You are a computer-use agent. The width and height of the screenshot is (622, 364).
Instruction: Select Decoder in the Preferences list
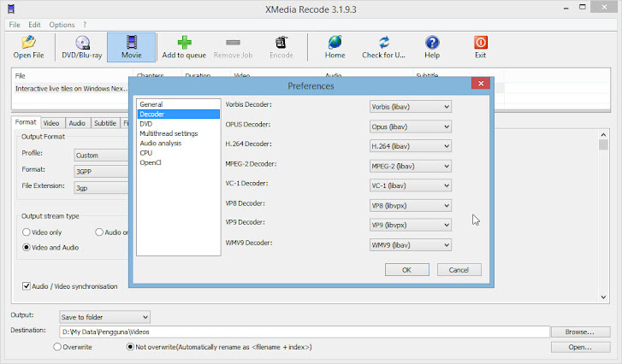click(179, 114)
